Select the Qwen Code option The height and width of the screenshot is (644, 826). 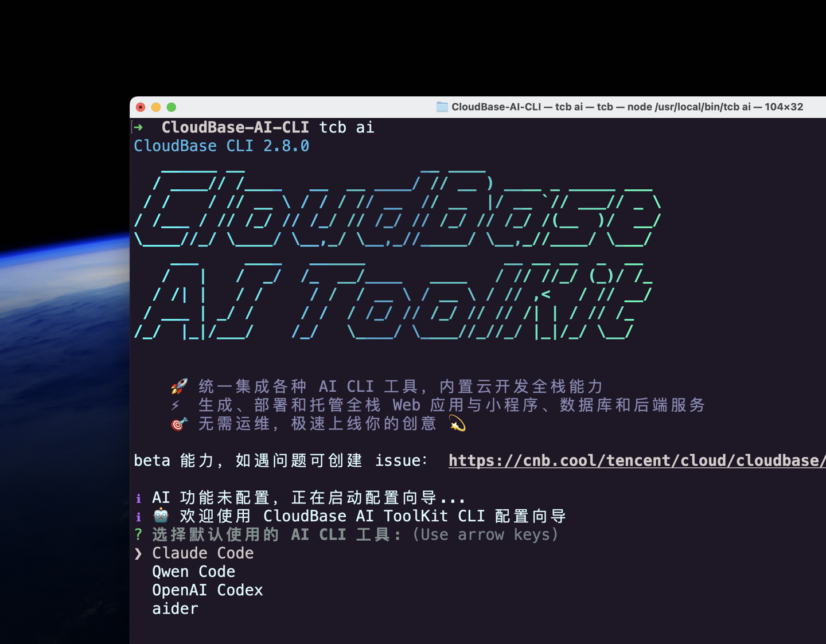(x=193, y=571)
